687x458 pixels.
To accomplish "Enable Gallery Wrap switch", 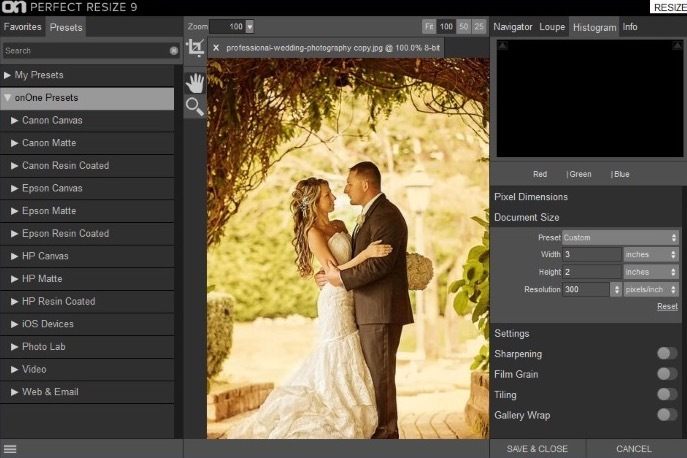I will tap(666, 414).
